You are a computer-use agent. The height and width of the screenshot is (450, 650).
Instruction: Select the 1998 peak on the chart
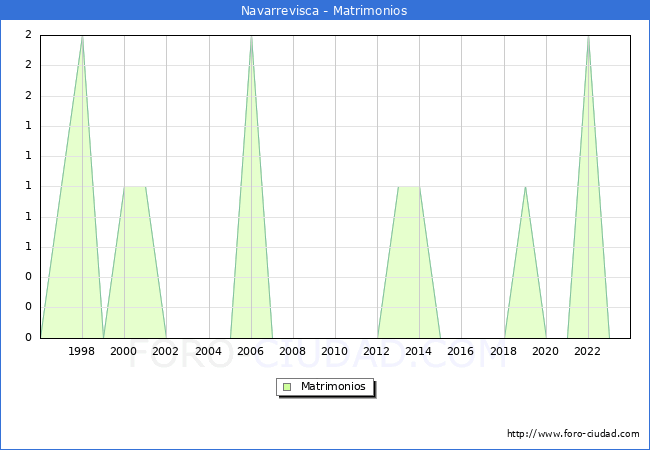click(x=82, y=36)
